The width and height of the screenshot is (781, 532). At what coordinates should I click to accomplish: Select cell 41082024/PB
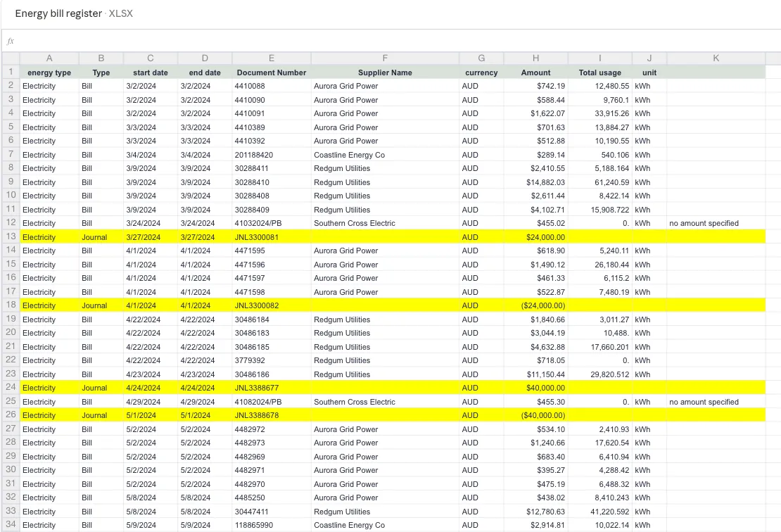pos(272,402)
